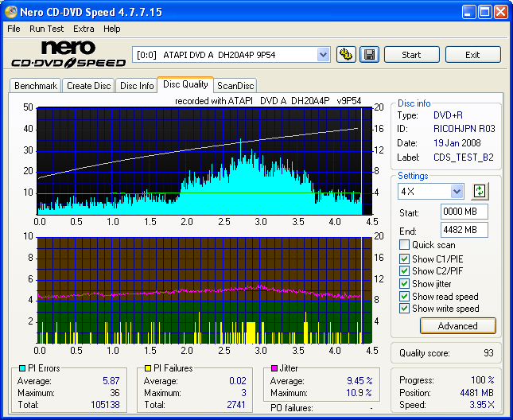The image size is (513, 420).
Task: Switch to the ScanDisc tab
Action: tap(235, 86)
